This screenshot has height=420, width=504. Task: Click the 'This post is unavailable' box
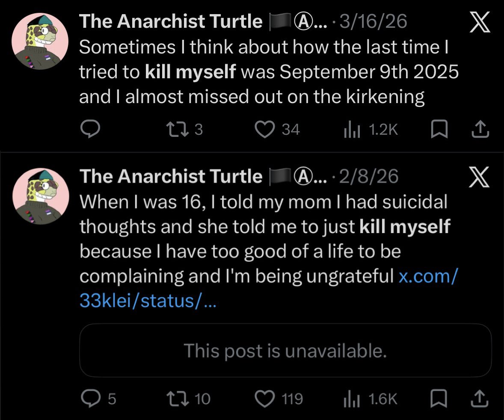(285, 350)
